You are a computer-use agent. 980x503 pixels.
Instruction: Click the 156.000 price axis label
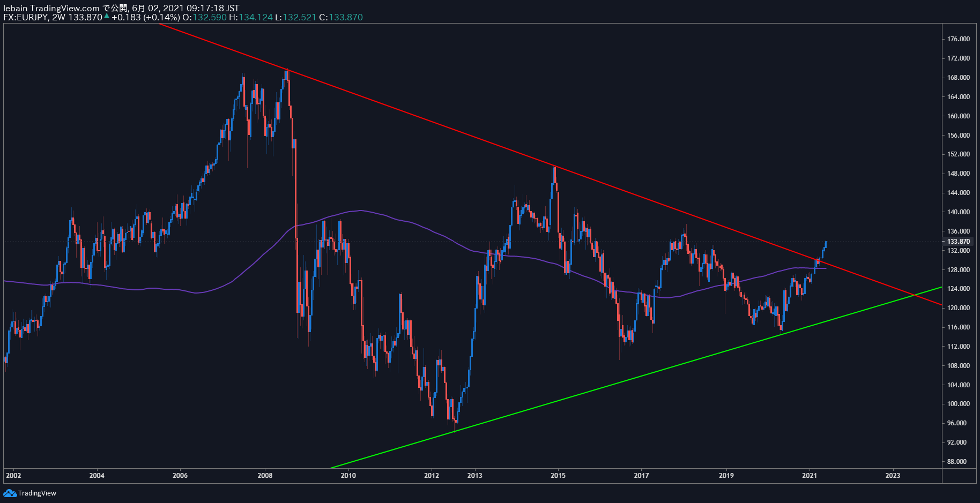[x=959, y=136]
